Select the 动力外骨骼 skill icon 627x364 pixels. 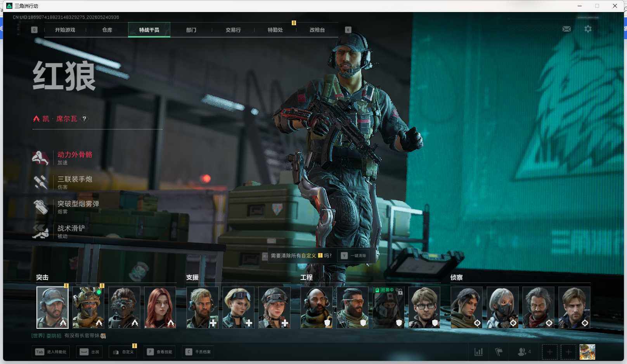tap(40, 158)
